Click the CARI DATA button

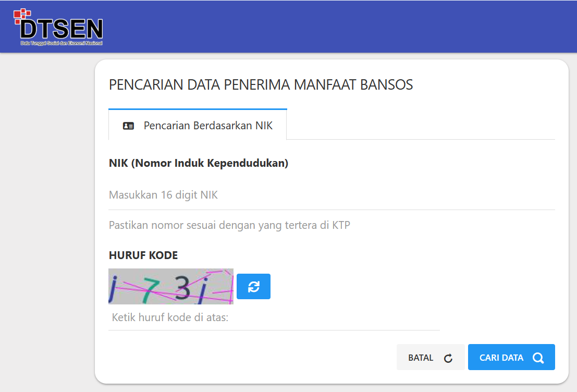click(511, 357)
